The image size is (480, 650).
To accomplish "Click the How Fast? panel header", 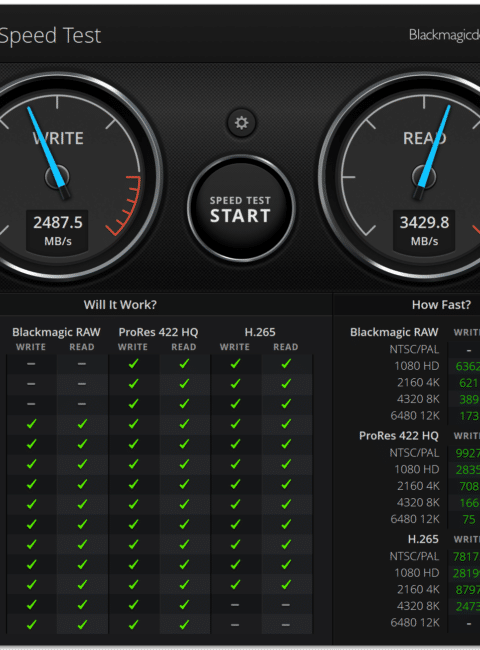I will (441, 305).
